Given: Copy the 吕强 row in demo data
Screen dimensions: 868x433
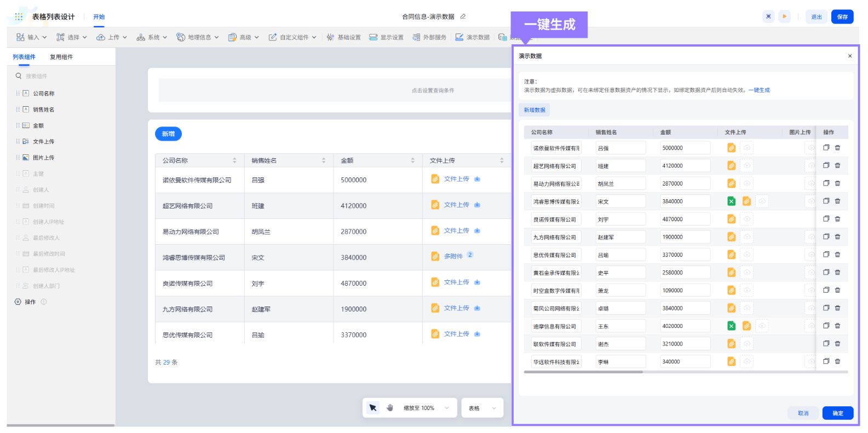Looking at the screenshot, I should [826, 148].
